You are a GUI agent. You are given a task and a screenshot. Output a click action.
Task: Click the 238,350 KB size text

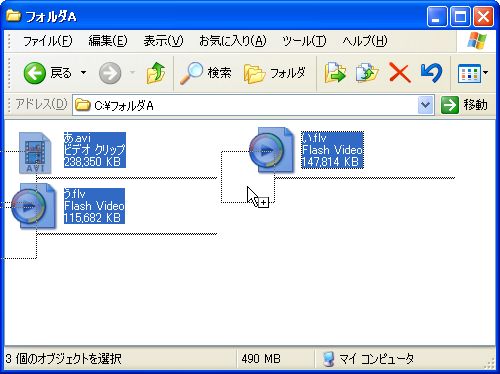coord(92,162)
